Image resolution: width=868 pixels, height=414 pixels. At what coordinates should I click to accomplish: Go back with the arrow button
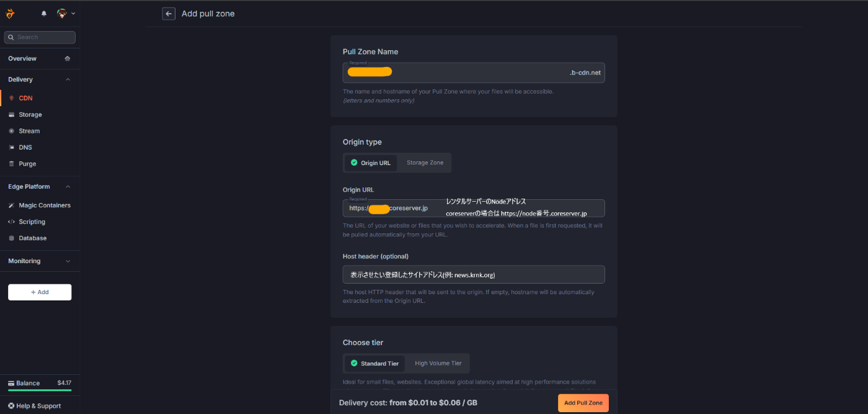click(169, 14)
